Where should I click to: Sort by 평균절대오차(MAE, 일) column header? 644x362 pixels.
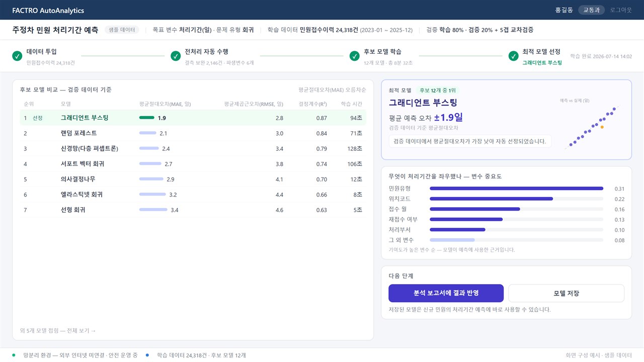point(165,104)
